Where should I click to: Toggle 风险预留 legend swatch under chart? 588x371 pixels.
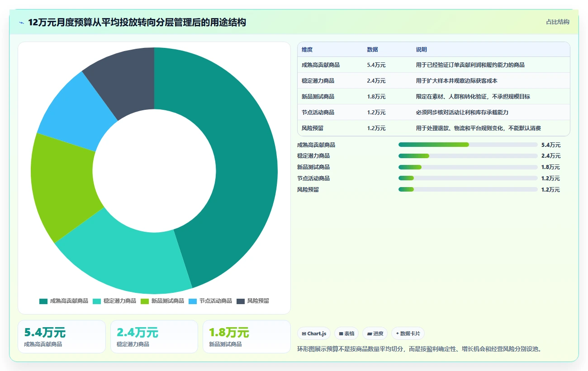(x=241, y=301)
